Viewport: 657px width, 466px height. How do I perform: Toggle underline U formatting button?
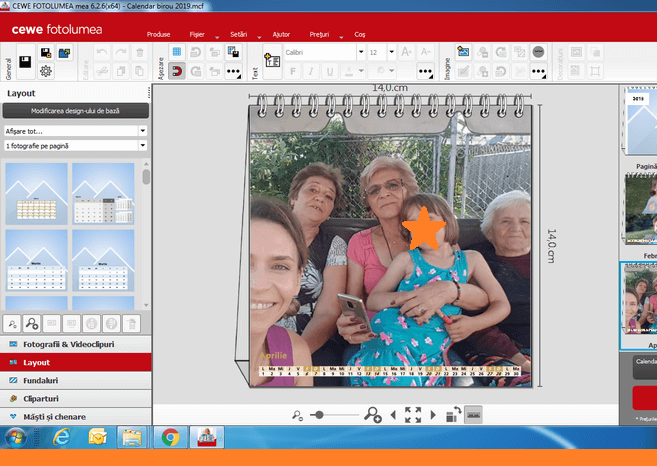(330, 71)
